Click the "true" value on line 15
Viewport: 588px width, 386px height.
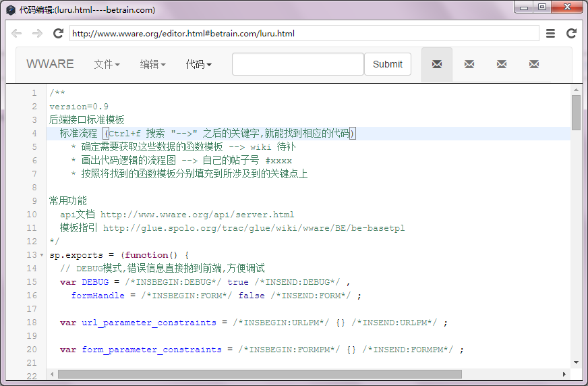point(238,282)
